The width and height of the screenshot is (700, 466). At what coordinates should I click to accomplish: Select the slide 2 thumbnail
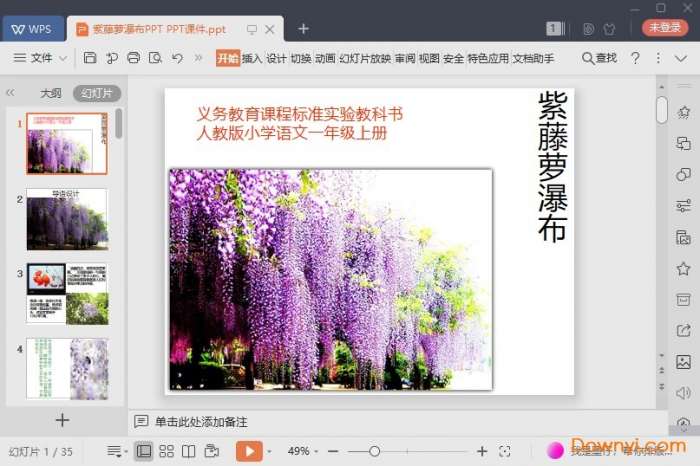(66, 220)
